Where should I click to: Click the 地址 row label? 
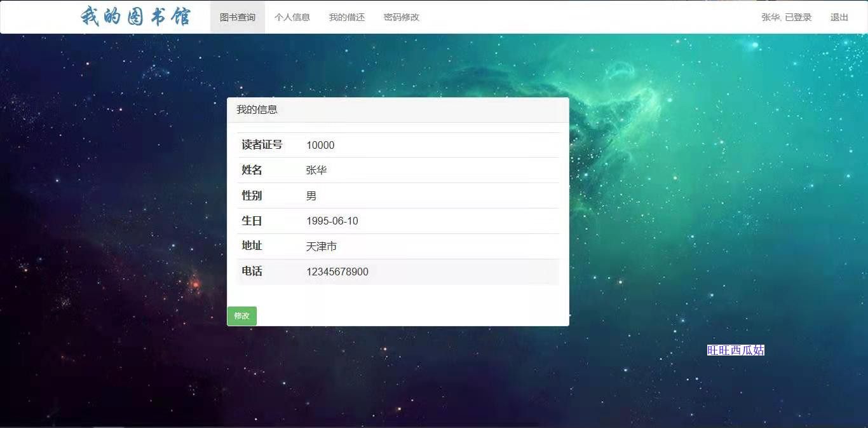252,246
